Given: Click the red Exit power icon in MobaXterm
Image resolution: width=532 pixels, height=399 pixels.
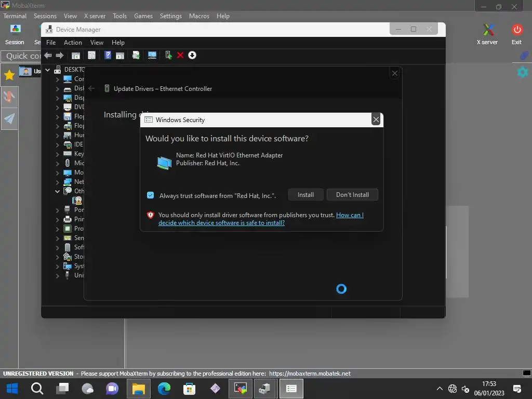Looking at the screenshot, I should click(517, 35).
